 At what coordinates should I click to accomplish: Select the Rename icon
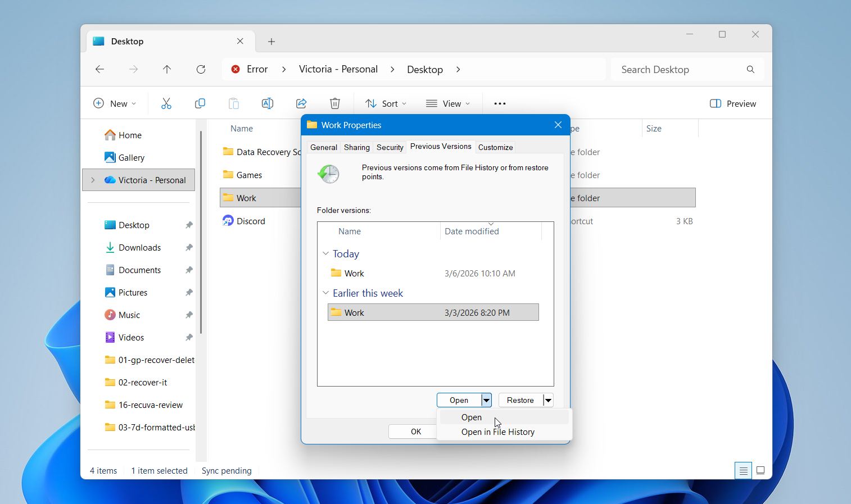coord(268,103)
